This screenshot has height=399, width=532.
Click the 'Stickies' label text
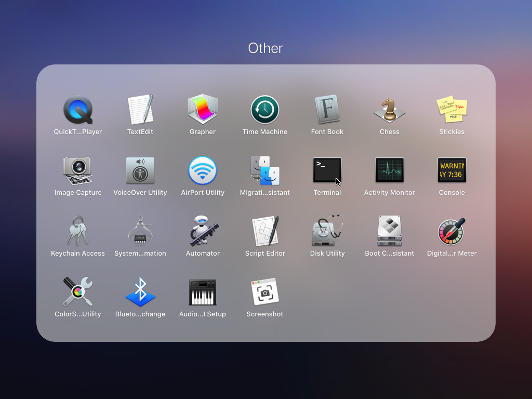point(452,131)
